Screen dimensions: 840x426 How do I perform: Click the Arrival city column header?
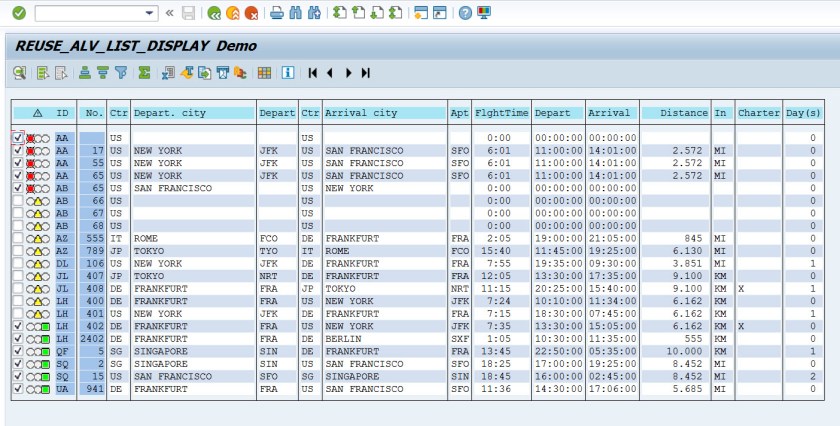pos(385,113)
